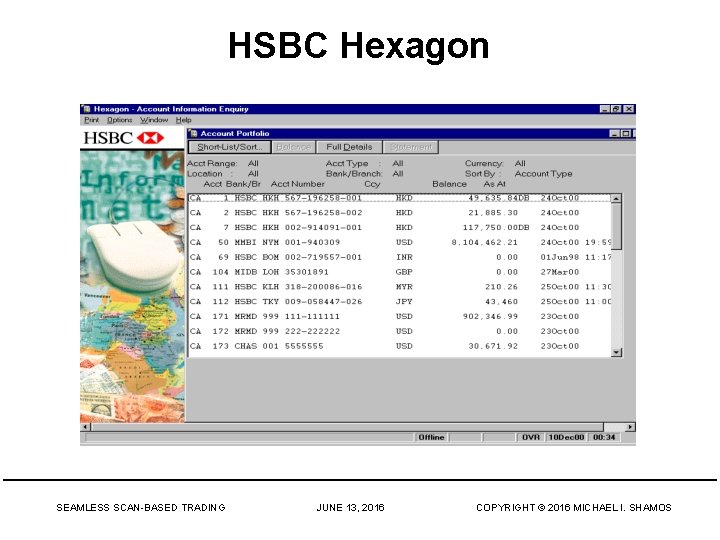
Task: Minimize the Account Portfolio window
Action: point(614,133)
